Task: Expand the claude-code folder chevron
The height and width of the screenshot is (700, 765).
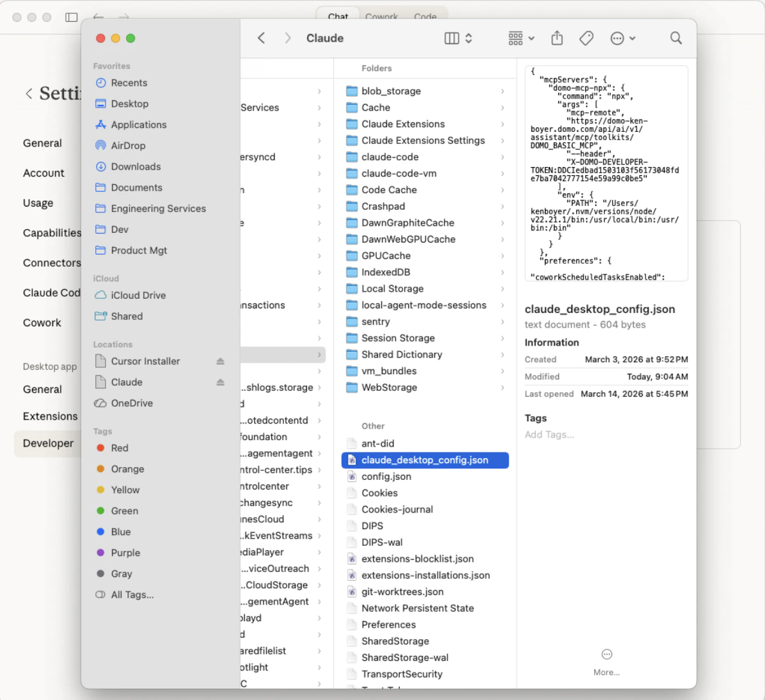Action: point(502,157)
